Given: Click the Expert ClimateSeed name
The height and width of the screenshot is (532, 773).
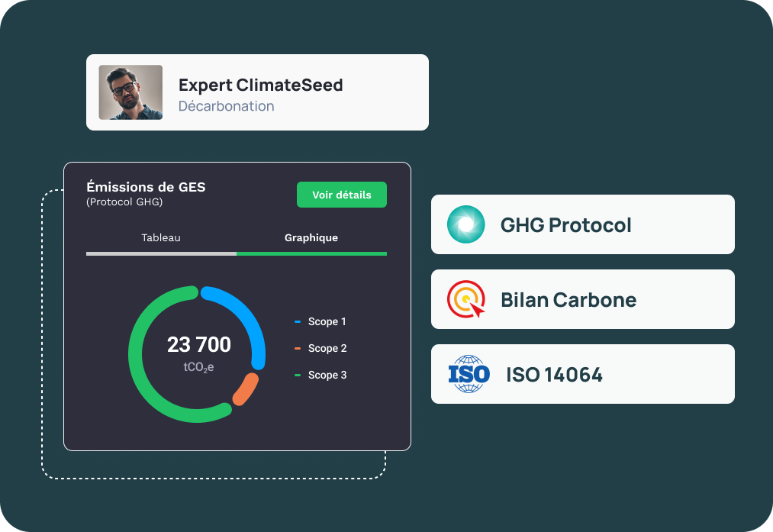Looking at the screenshot, I should (261, 85).
